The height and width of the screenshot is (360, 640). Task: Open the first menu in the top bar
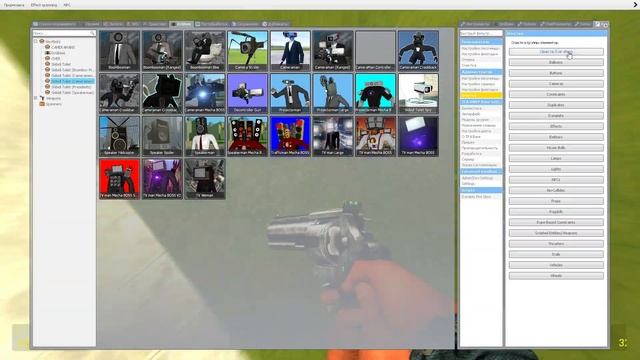(14, 5)
